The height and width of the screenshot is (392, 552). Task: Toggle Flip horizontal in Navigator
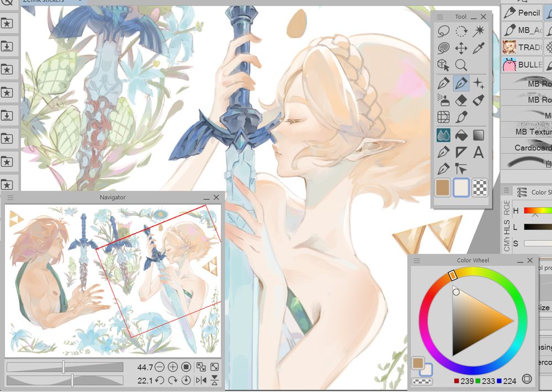[201, 380]
